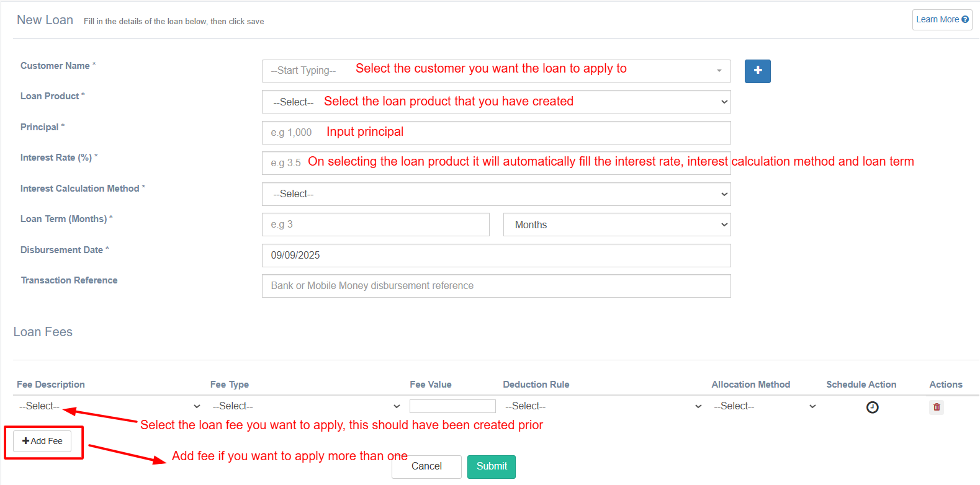
Task: Click the Principal input field
Action: tap(496, 133)
